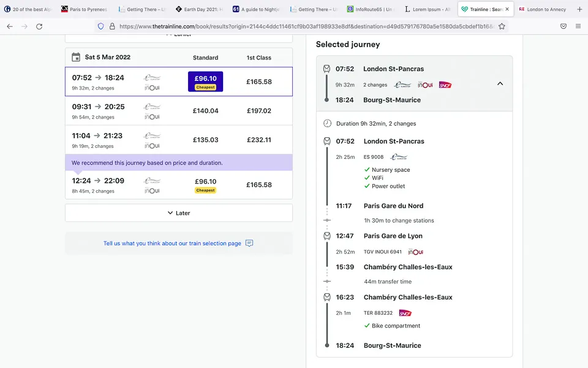
Task: Go back using browser back arrow
Action: point(10,26)
